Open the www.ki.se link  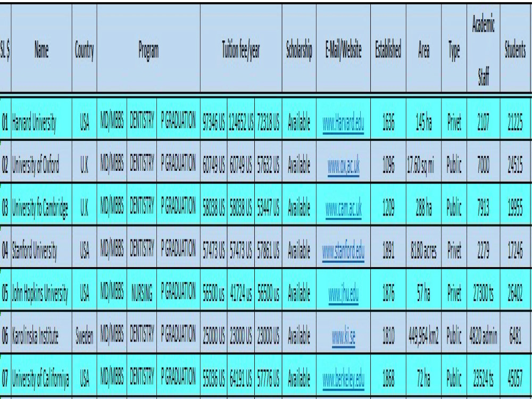pyautogui.click(x=343, y=336)
